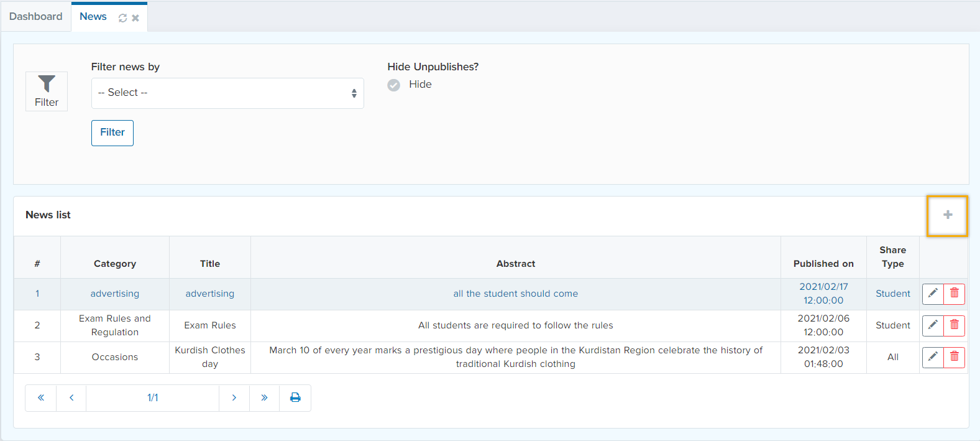Viewport: 980px width, 441px height.
Task: Toggle the Hide unpublished checkbox
Action: [x=394, y=85]
